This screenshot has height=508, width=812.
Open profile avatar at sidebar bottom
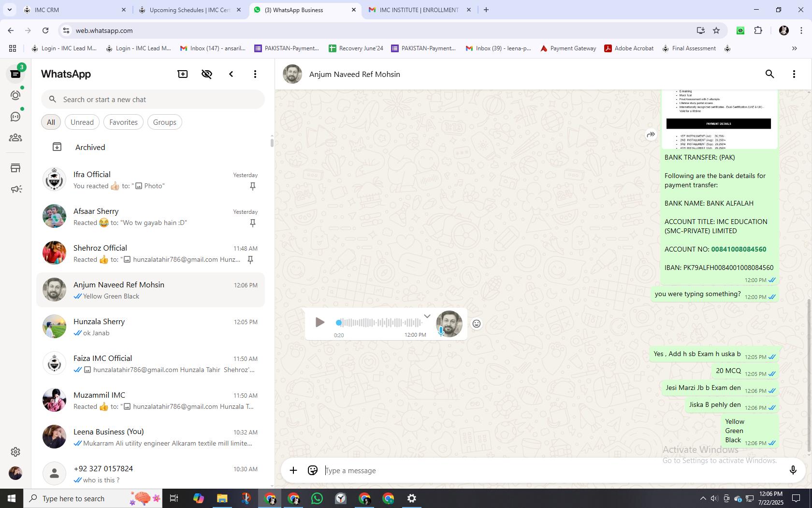[15, 473]
